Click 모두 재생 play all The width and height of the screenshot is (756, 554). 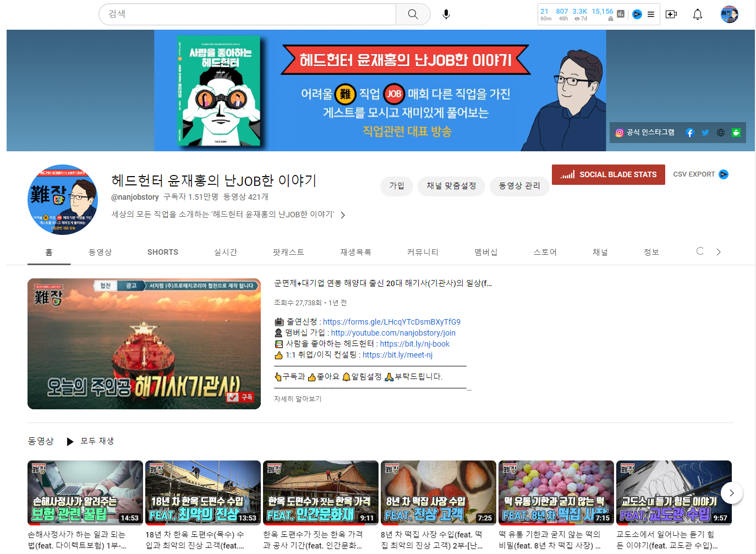(90, 441)
